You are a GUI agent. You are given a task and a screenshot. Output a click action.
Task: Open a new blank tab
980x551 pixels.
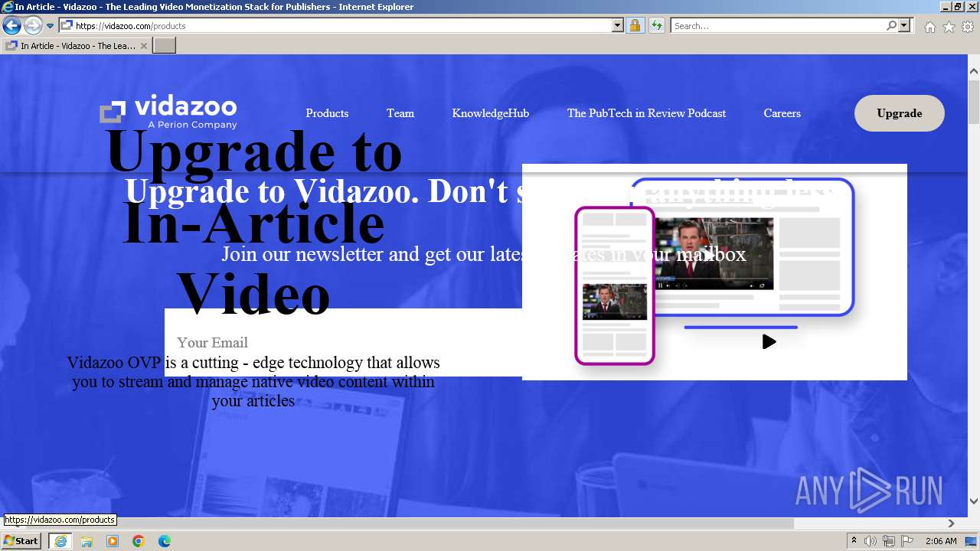[165, 46]
